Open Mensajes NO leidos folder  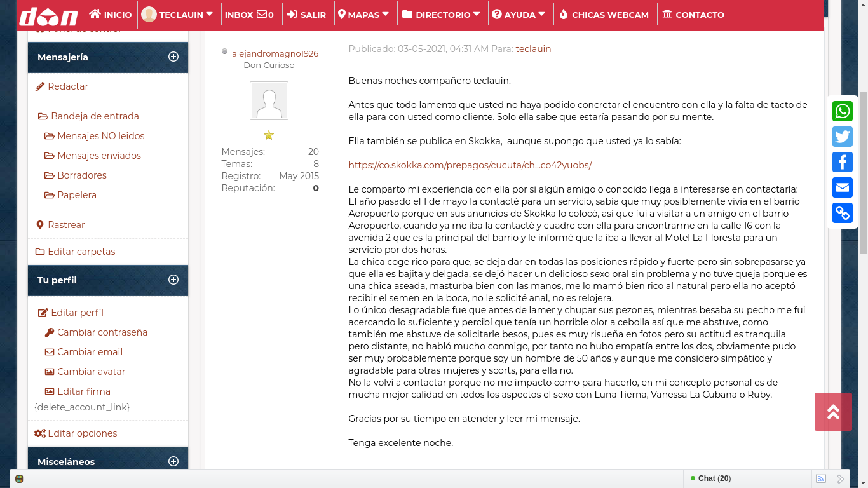[x=100, y=136]
